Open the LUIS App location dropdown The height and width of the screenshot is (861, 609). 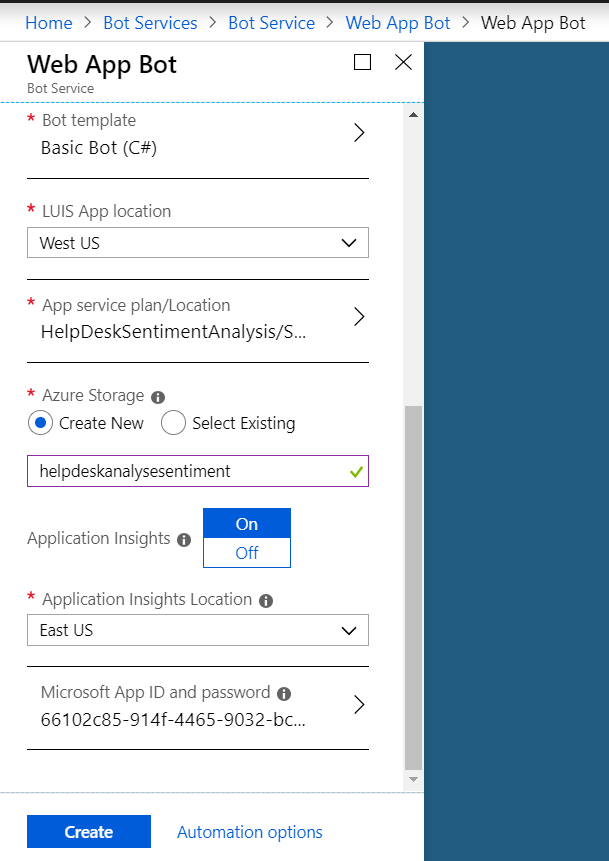tap(198, 243)
